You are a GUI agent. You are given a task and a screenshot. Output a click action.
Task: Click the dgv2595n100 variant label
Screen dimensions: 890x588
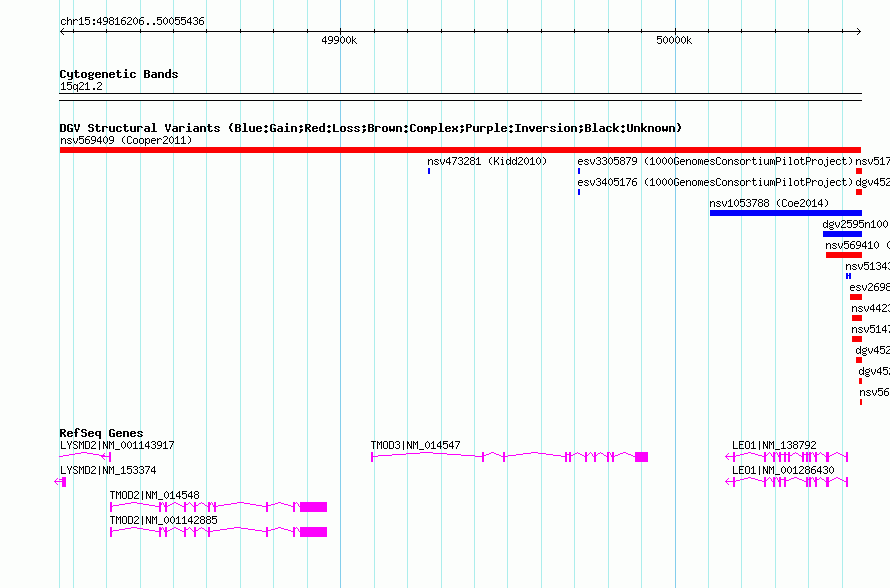click(855, 224)
